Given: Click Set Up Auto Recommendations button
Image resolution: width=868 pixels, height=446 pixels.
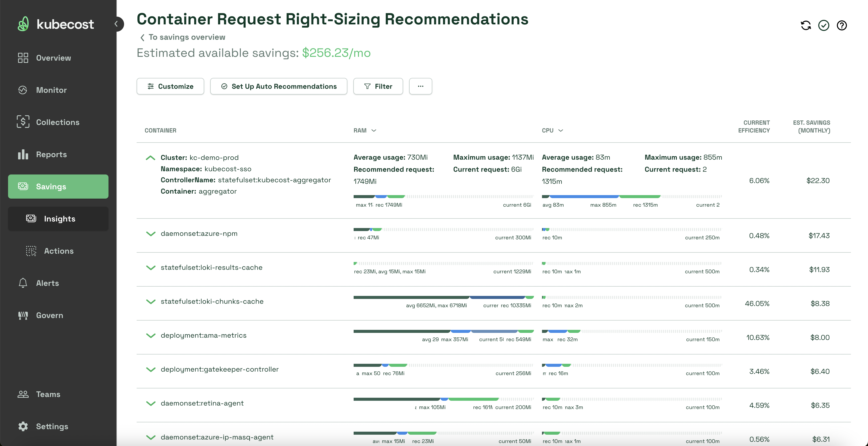Looking at the screenshot, I should click(x=279, y=86).
